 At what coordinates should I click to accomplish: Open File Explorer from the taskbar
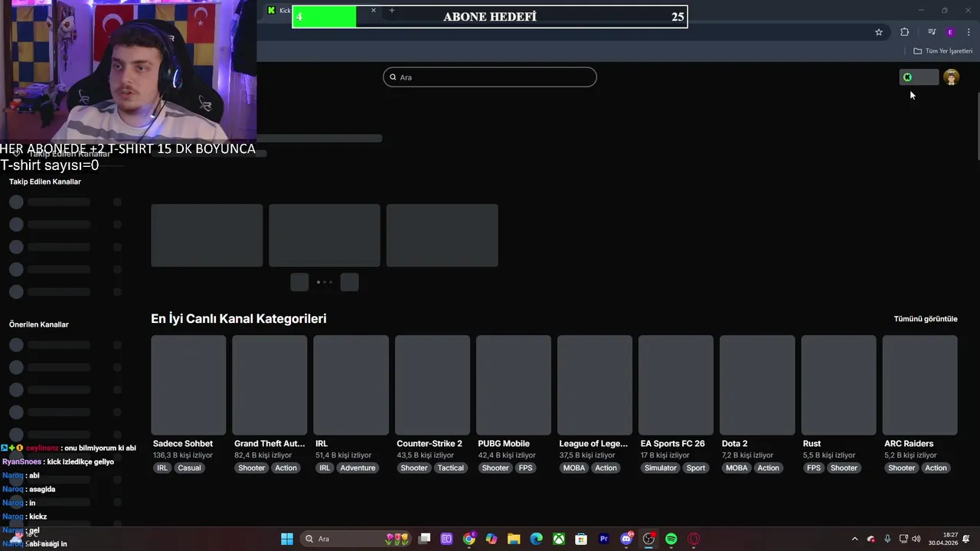tap(514, 540)
